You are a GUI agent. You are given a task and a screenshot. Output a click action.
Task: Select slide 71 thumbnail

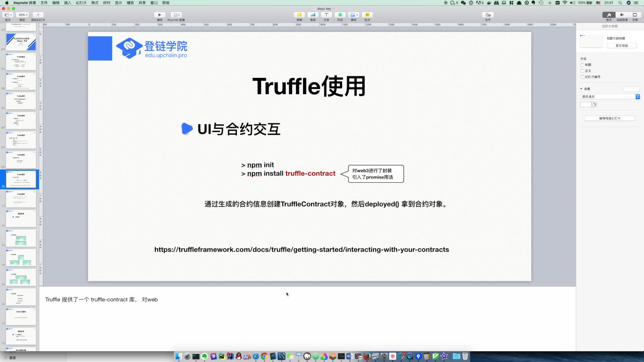(21, 199)
